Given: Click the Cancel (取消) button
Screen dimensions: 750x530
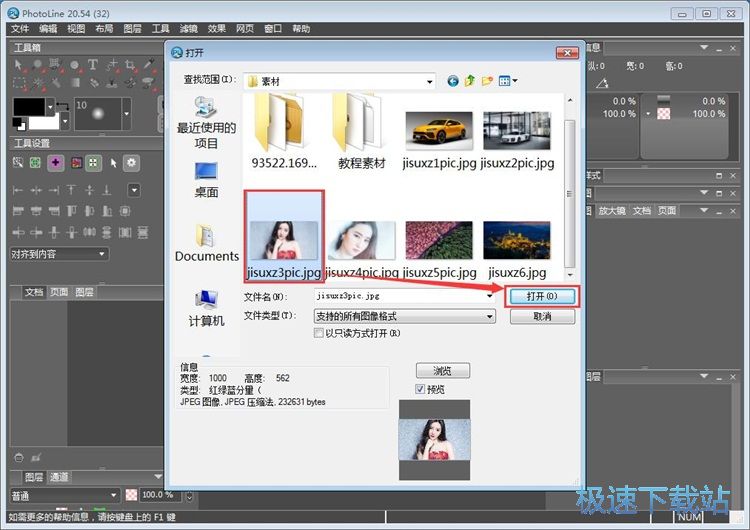Looking at the screenshot, I should (x=542, y=316).
